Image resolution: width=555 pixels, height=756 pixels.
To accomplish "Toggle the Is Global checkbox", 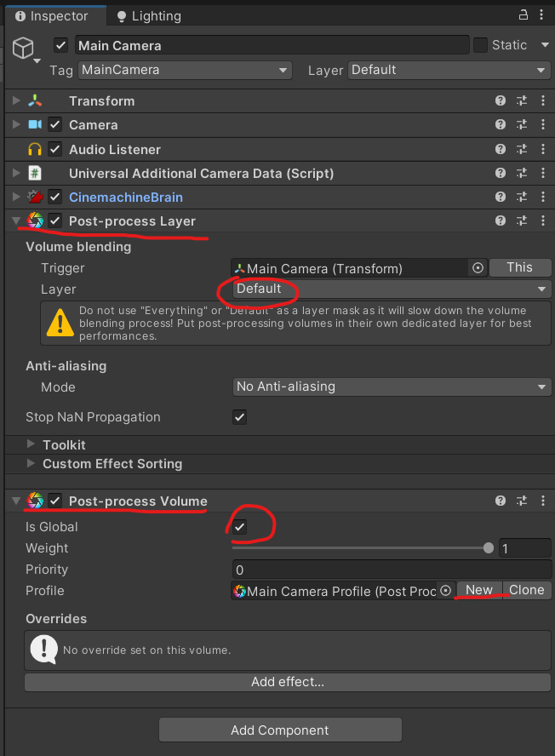I will coord(240,527).
